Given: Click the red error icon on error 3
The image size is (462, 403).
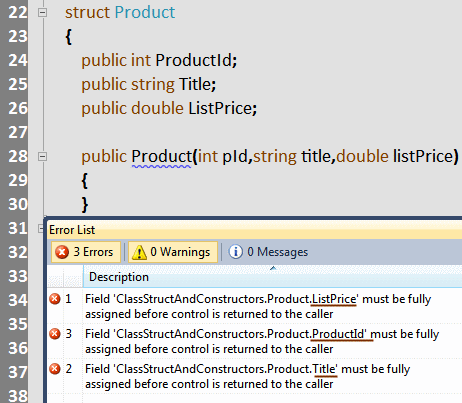Looking at the screenshot, I should tap(55, 334).
